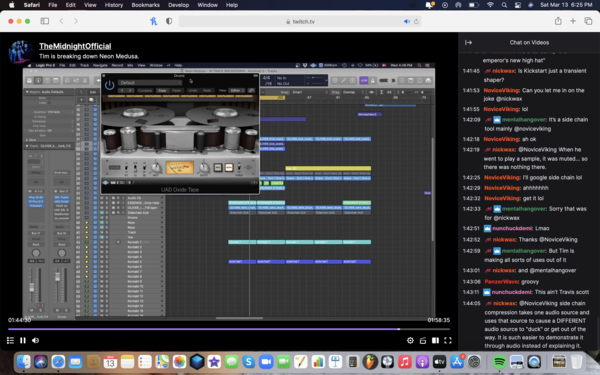Reload the twitch.tv page
600x375 pixels.
coord(416,21)
